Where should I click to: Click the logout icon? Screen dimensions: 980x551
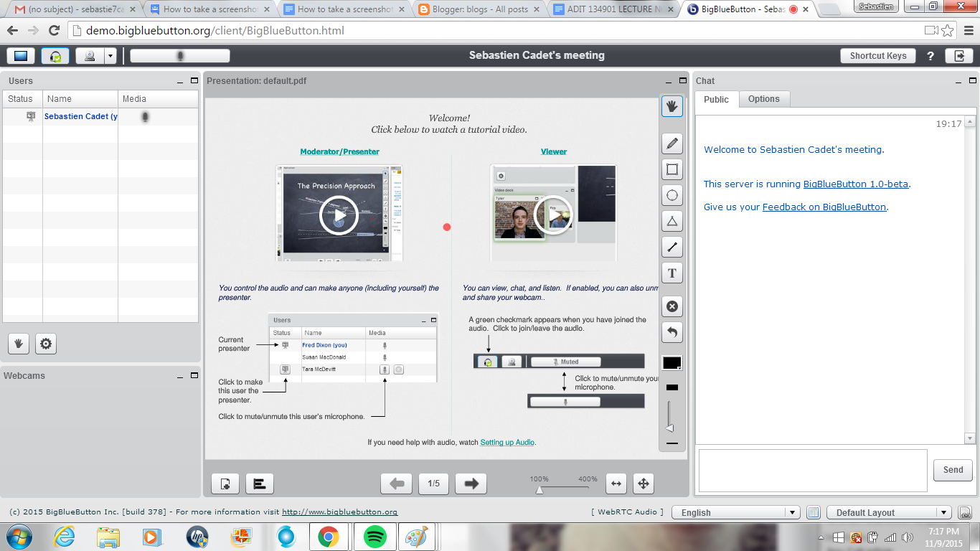click(x=958, y=56)
